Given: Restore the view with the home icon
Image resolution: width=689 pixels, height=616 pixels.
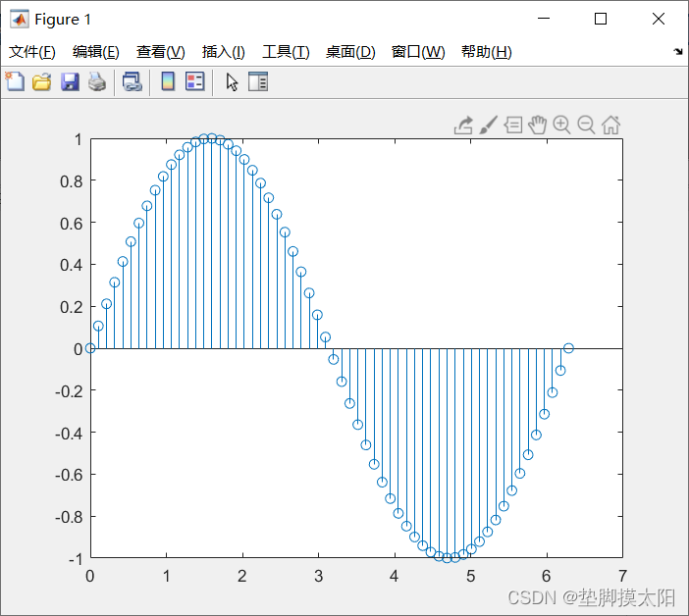Looking at the screenshot, I should (610, 125).
